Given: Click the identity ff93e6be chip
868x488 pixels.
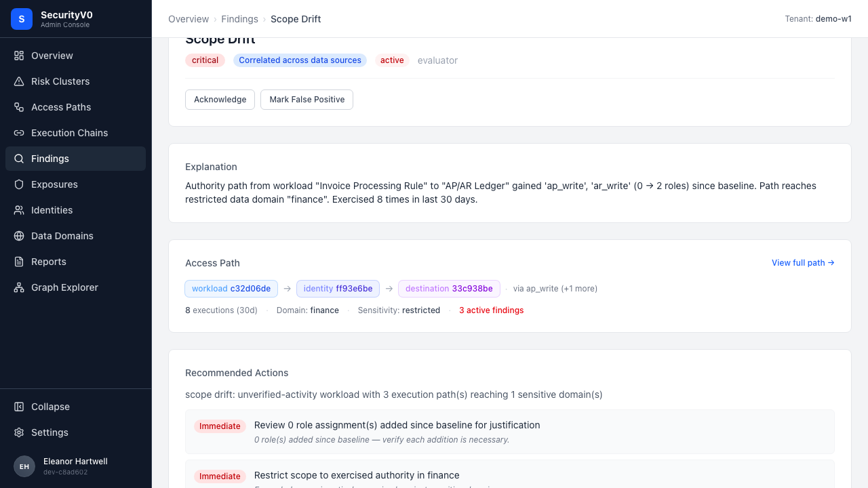Looking at the screenshot, I should (x=338, y=289).
